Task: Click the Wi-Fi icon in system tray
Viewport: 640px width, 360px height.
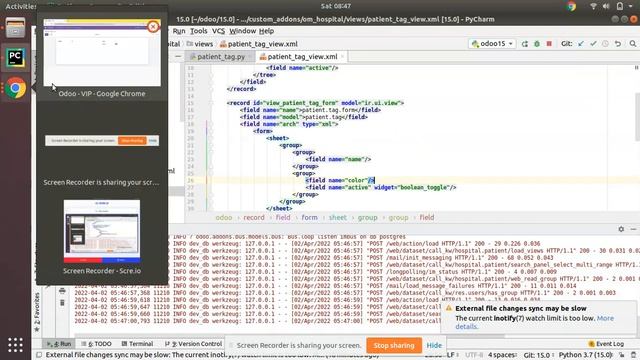Action: (593, 6)
